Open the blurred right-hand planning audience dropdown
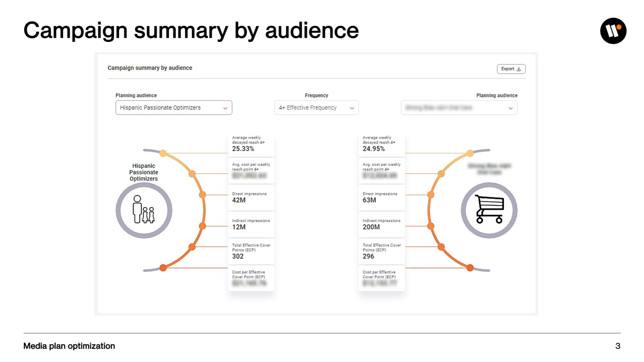 [x=459, y=108]
